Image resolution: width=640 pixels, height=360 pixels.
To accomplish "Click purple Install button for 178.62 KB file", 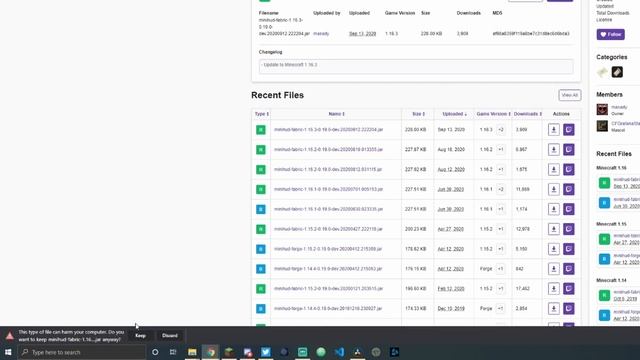I will click(x=569, y=249).
